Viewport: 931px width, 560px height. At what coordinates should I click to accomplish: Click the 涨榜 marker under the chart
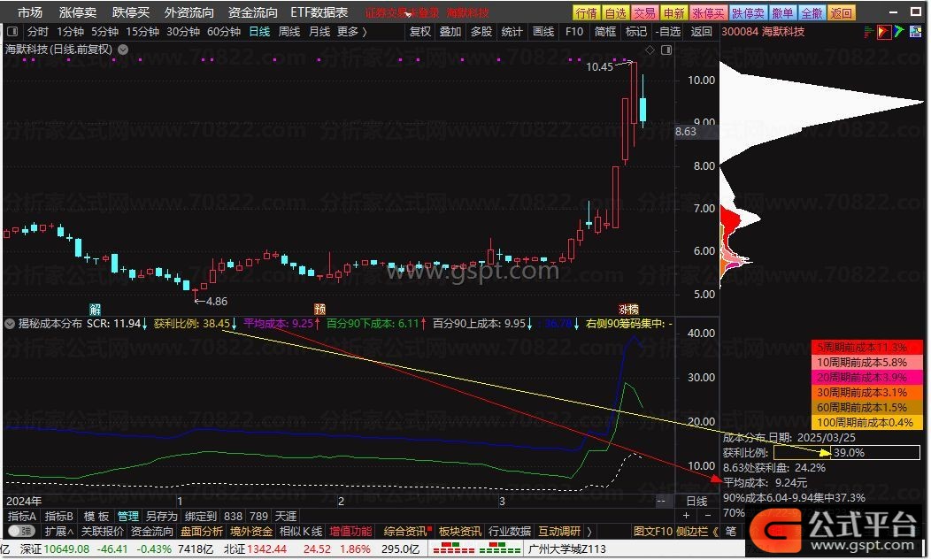tap(629, 309)
